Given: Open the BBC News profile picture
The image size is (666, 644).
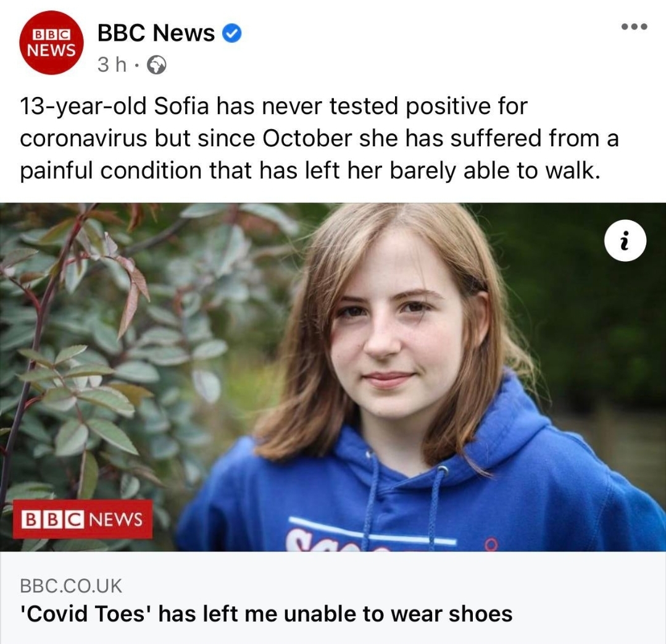Looking at the screenshot, I should click(51, 43).
